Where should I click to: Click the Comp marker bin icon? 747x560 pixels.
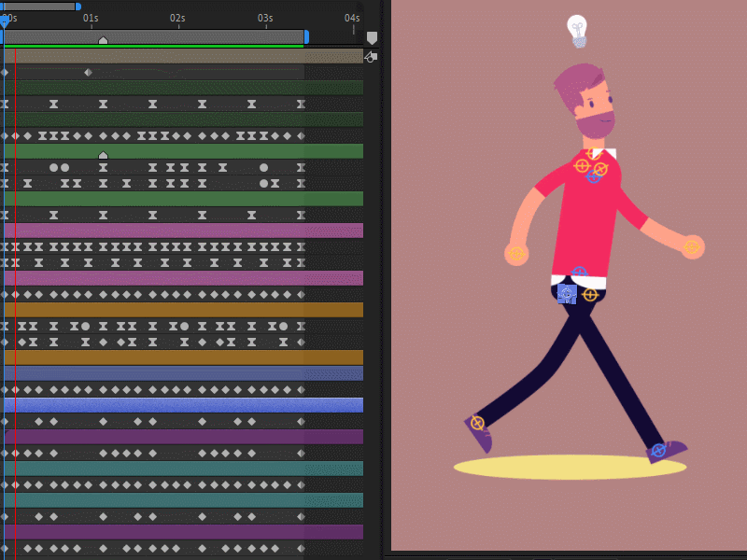pos(372,38)
